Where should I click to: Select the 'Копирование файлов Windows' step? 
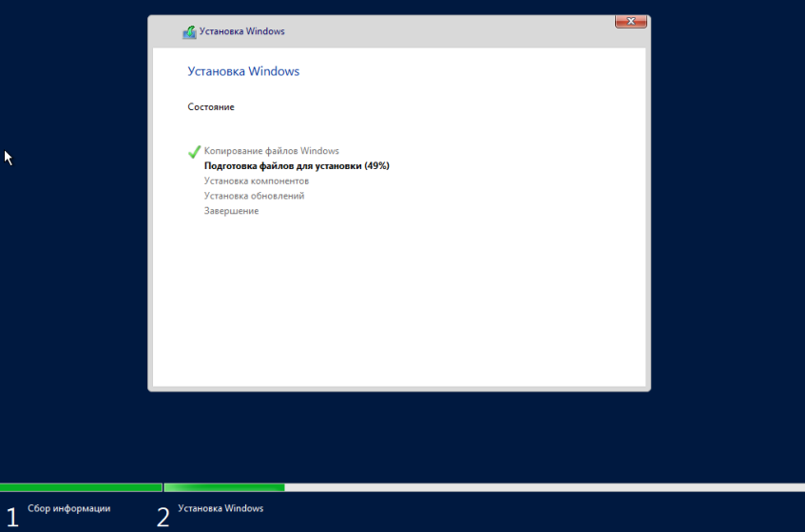[272, 151]
